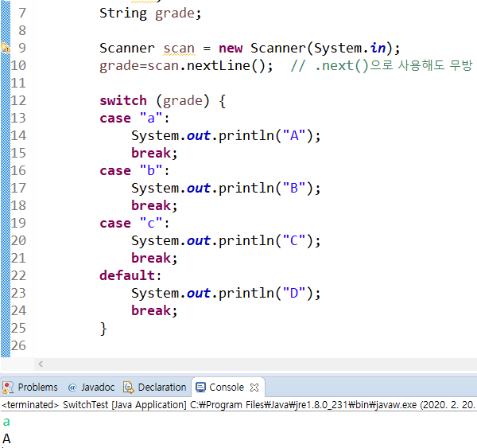Open the Declaration tab
Viewport: 477px width, 448px height.
[x=155, y=387]
